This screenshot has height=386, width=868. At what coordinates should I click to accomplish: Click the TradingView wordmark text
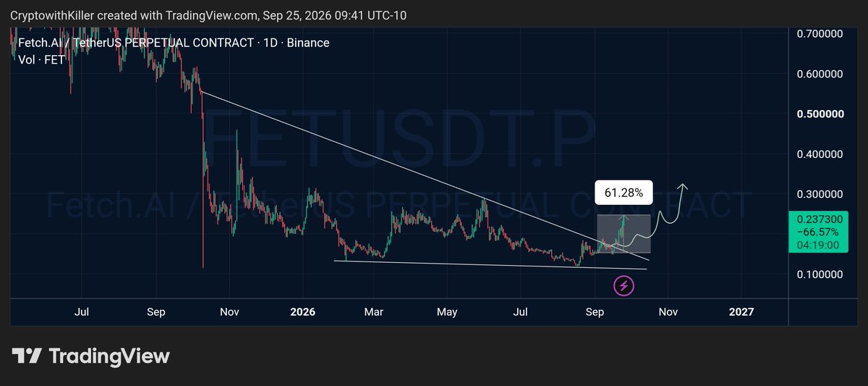click(x=109, y=356)
